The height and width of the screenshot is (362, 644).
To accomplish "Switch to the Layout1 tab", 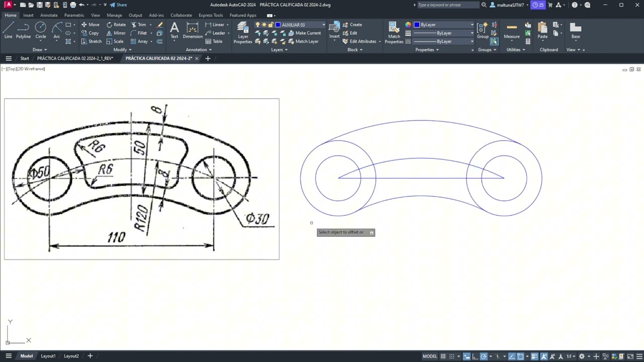I will pyautogui.click(x=48, y=356).
